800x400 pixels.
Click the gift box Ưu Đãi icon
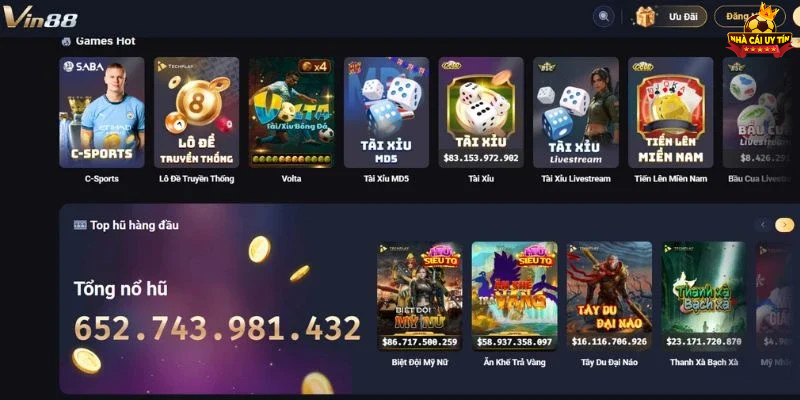tap(645, 16)
